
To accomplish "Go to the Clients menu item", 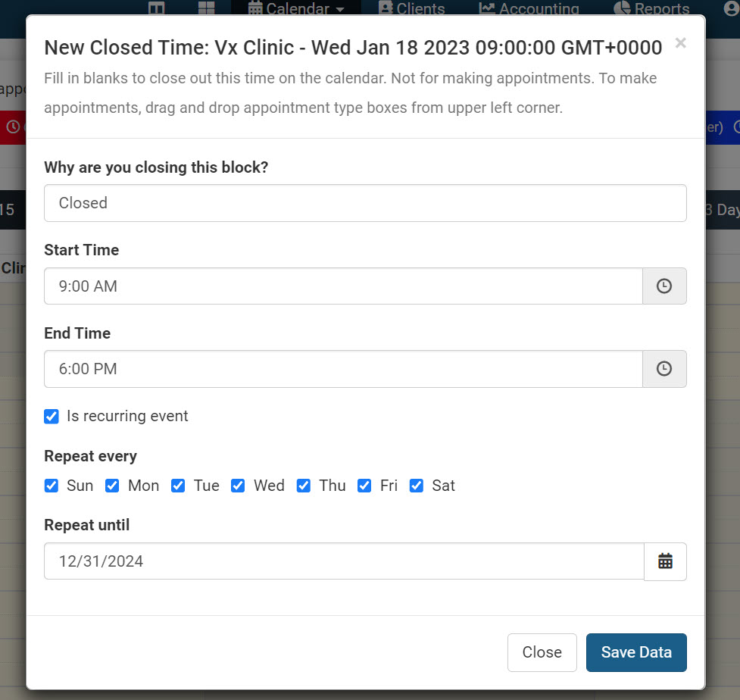I will tap(411, 9).
